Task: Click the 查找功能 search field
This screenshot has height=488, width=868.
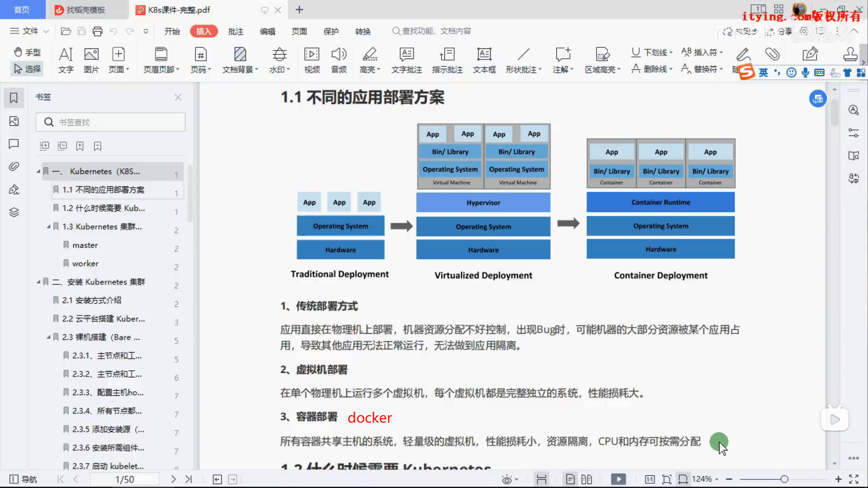Action: [432, 31]
